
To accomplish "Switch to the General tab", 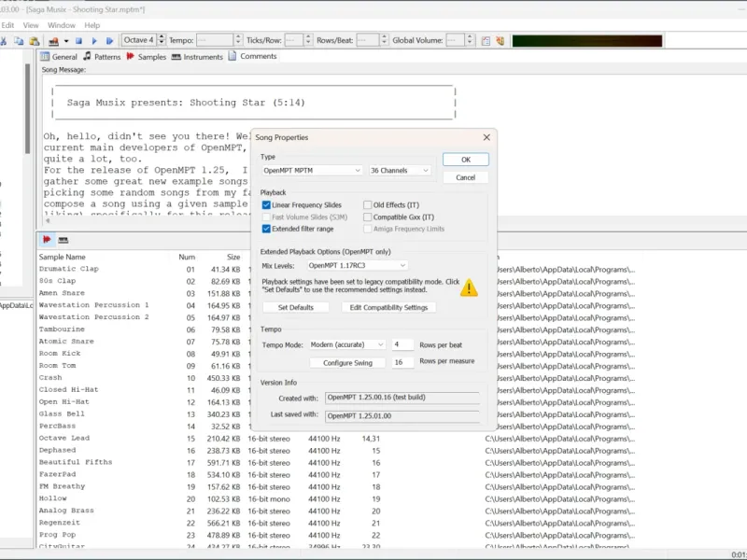I will pyautogui.click(x=59, y=57).
